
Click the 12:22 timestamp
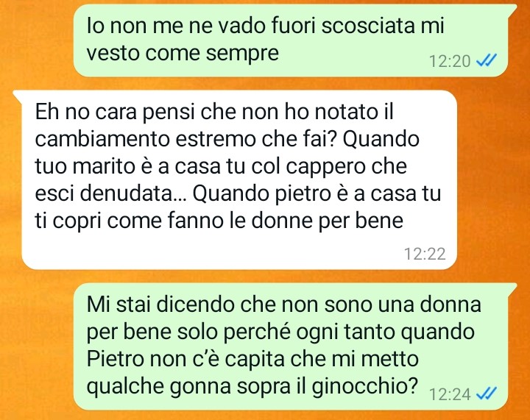425,254
